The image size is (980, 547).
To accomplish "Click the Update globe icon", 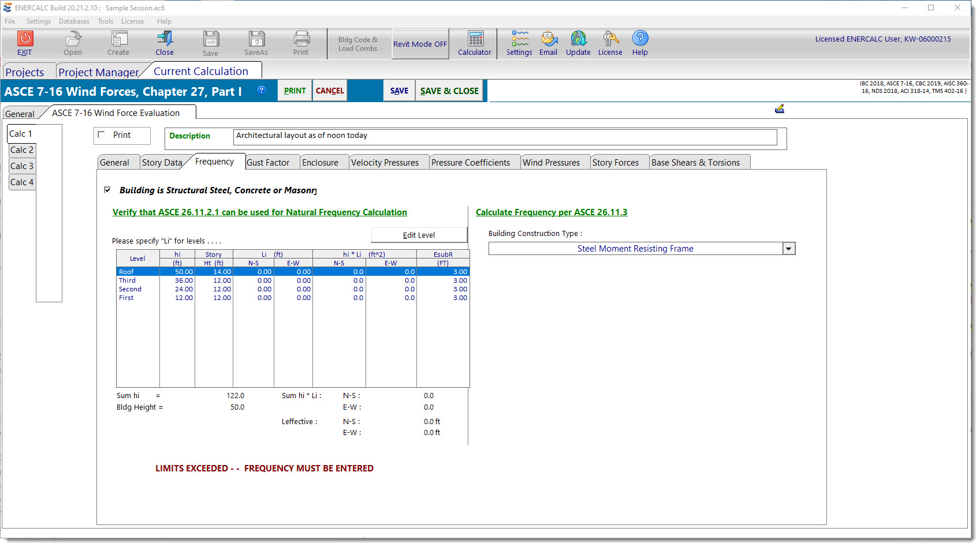I will (x=578, y=39).
